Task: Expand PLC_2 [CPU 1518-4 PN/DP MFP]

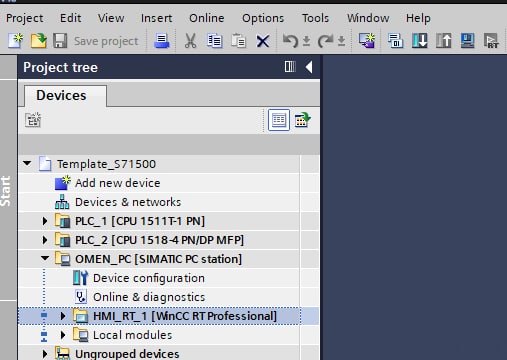Action: click(45, 240)
